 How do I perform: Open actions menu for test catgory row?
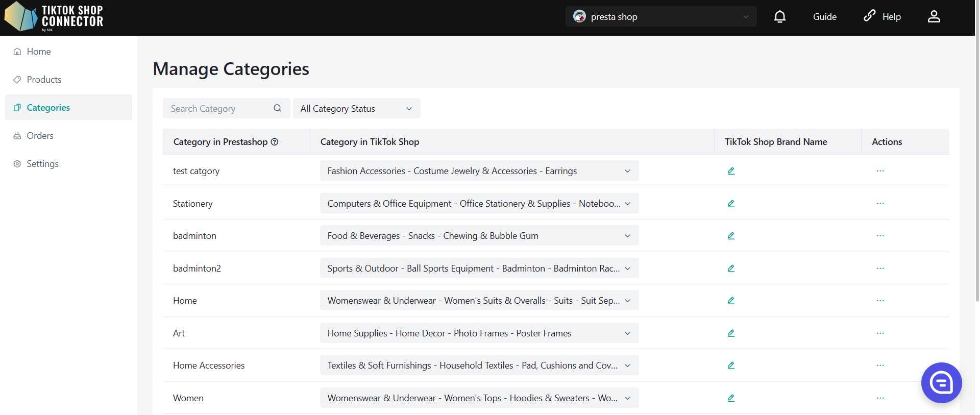880,171
